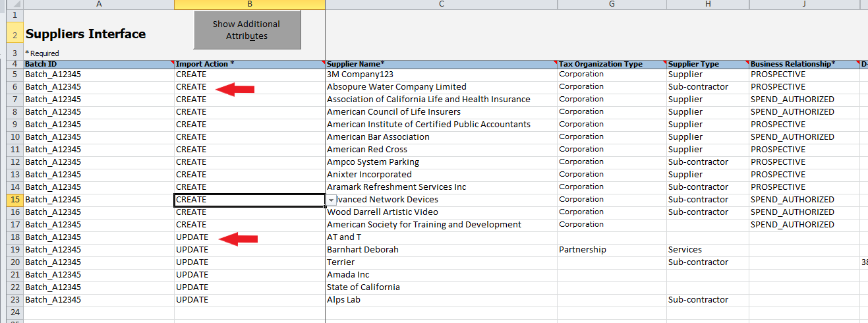Select Absopure Water Company Limited cell
This screenshot has height=323, width=868.
point(442,87)
